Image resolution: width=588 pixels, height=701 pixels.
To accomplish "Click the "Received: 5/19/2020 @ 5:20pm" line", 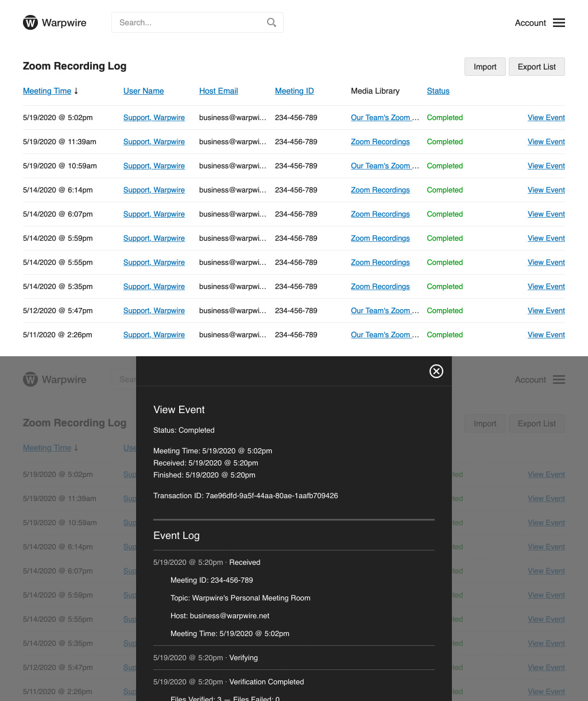I will [x=206, y=463].
